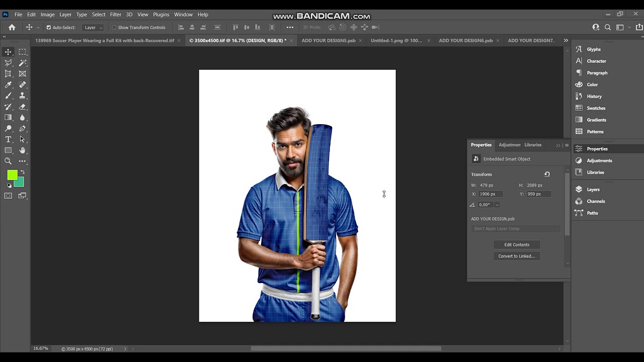Align left edges in options bar
644x362 pixels.
click(181, 27)
